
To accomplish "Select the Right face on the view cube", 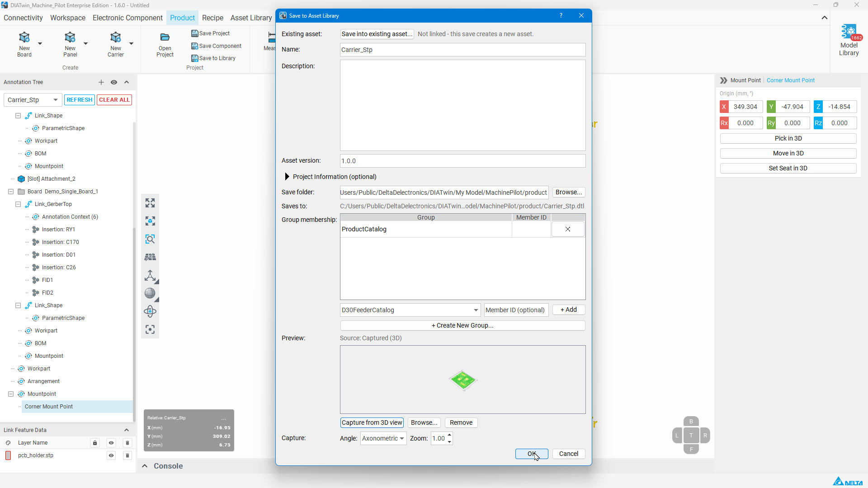I will tap(705, 436).
